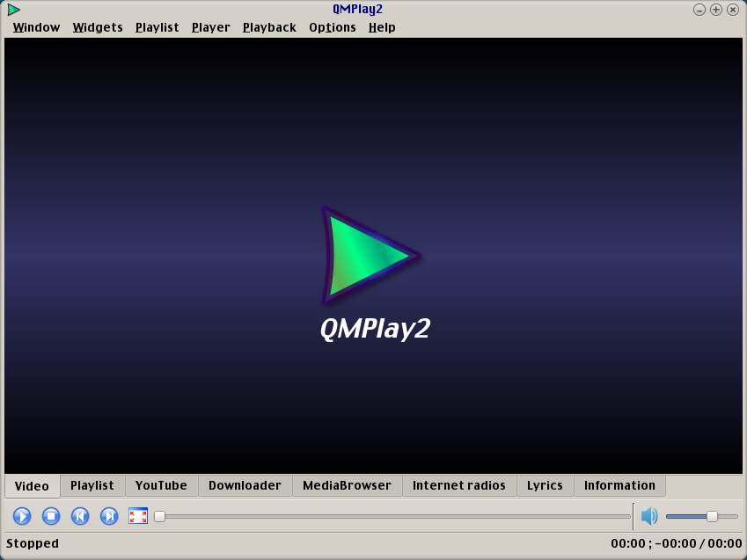This screenshot has height=560, width=747.
Task: Open the Window menu
Action: (36, 27)
